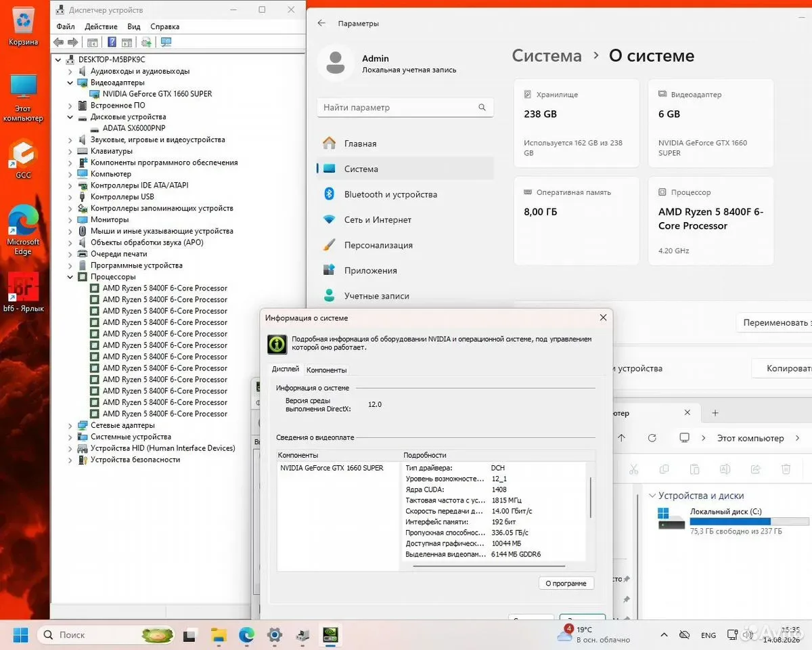Click Этот компьютер in Explorer address bar

(x=750, y=438)
